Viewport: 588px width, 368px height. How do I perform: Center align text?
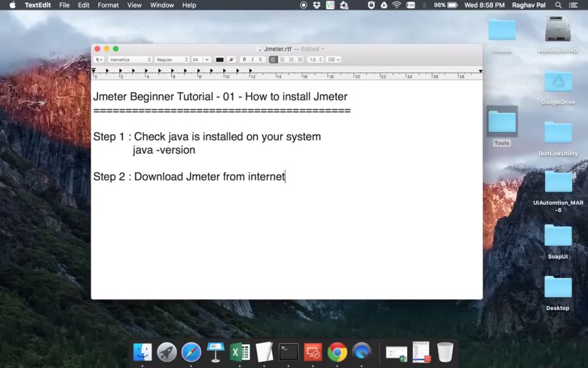(282, 59)
